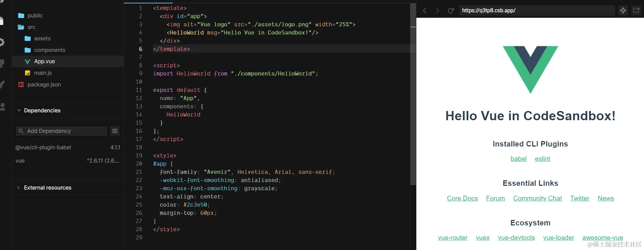Click the four-diamond icon beside the URL bar

623,11
